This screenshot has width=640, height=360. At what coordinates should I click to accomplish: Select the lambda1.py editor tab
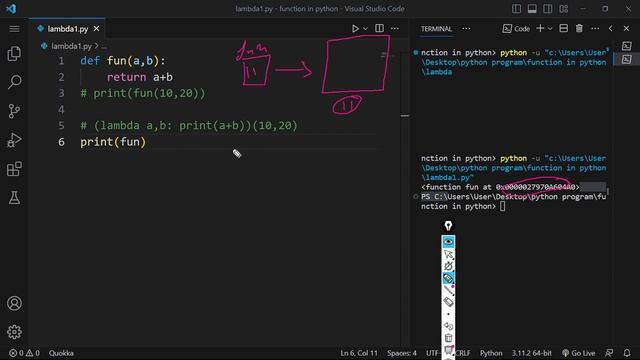click(x=67, y=29)
